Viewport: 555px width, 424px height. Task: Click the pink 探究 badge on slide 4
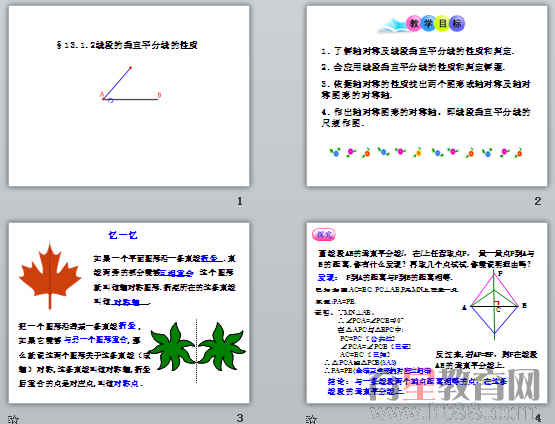click(324, 234)
